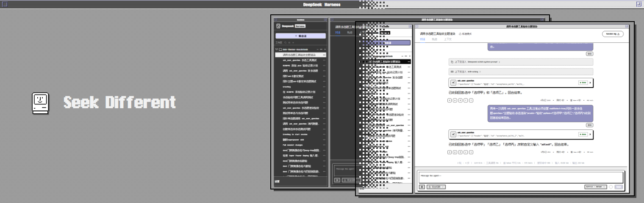This screenshot has height=203, width=644.
Task: Click the Send button in front window
Action: [619, 187]
